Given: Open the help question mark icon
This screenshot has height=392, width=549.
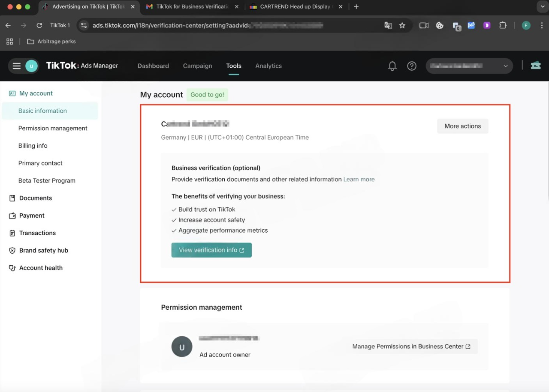Looking at the screenshot, I should pyautogui.click(x=412, y=66).
